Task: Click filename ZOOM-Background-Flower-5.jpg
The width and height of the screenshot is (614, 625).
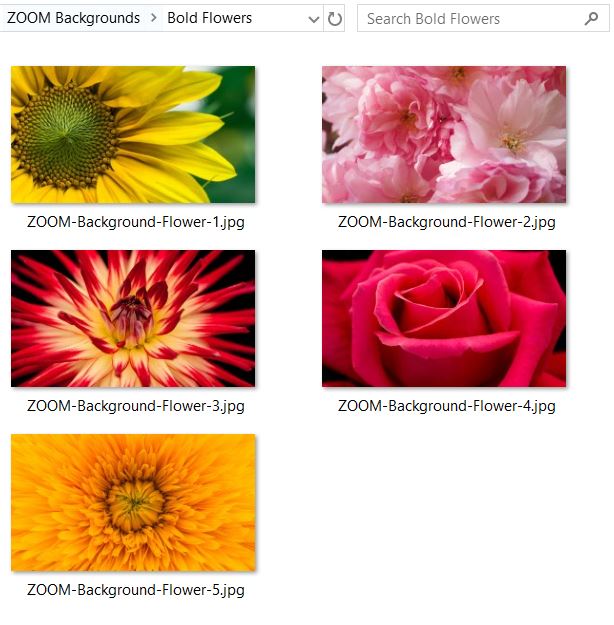Action: [136, 590]
